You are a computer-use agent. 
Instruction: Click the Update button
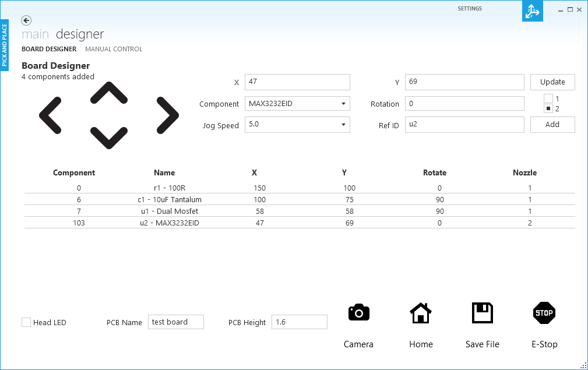point(552,82)
